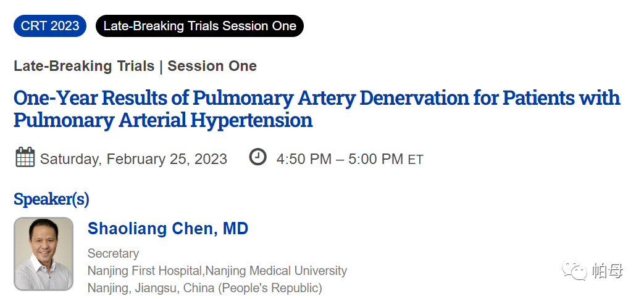Open Shaoliang Chen's portrait photo
644x299 pixels.
(x=44, y=254)
